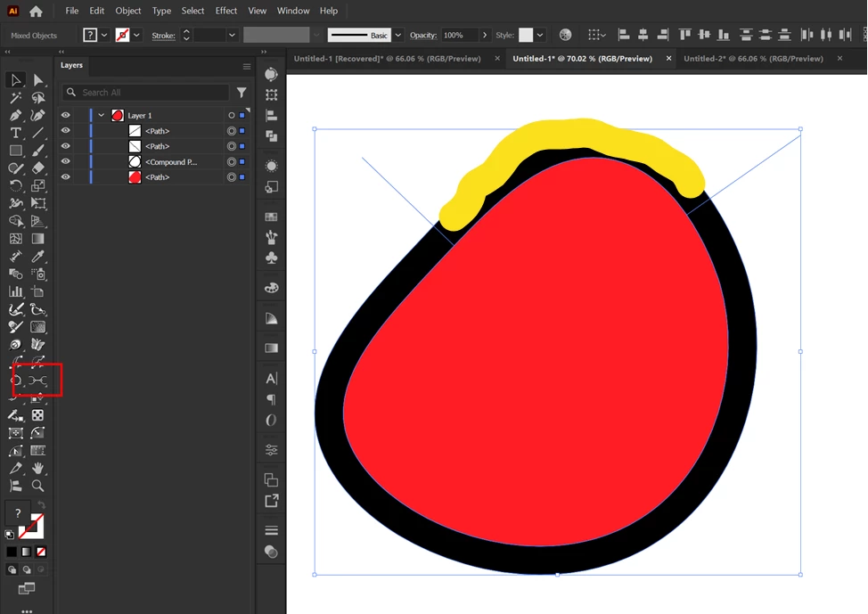Expand Opacity arrow button

point(485,35)
